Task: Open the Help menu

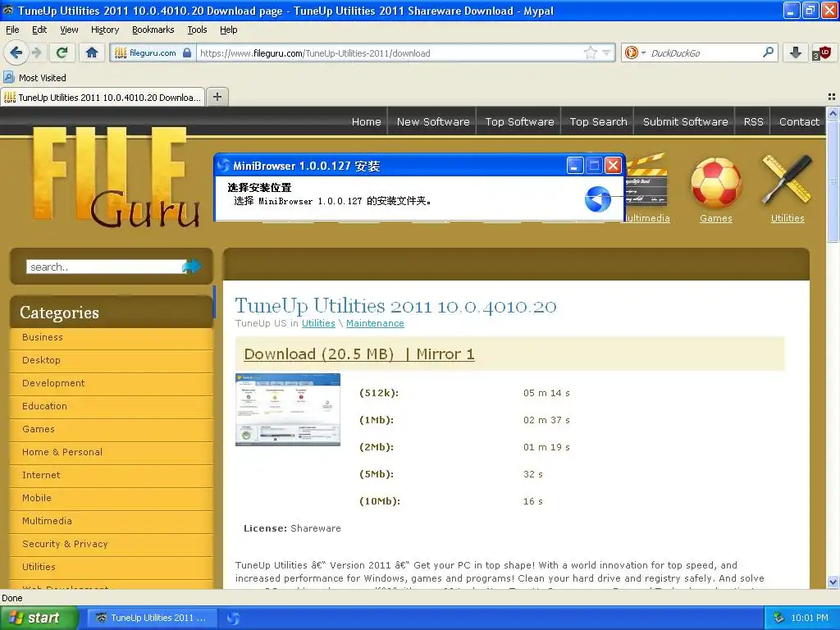Action: (x=228, y=30)
